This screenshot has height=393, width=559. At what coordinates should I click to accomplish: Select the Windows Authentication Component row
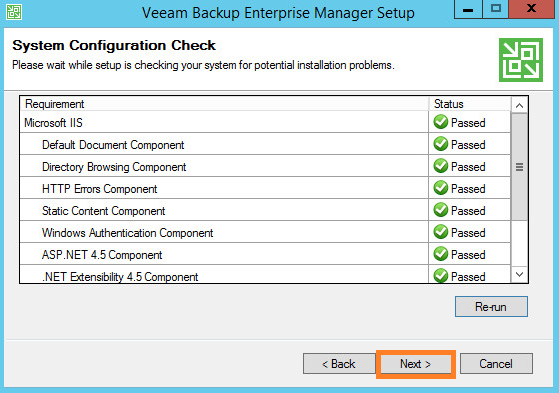point(265,232)
